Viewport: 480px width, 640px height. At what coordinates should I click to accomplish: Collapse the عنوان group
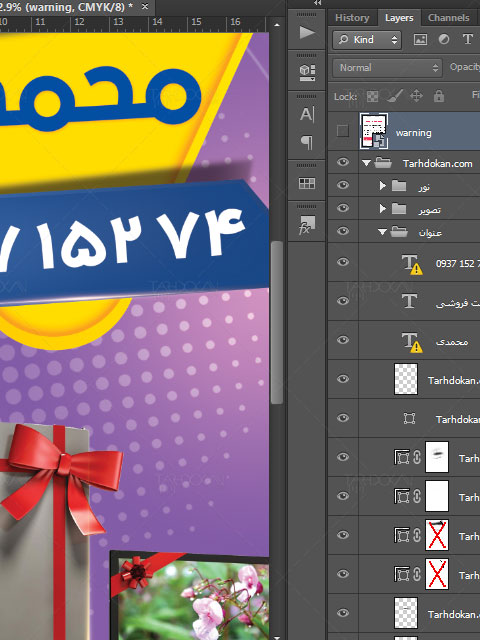pos(382,232)
